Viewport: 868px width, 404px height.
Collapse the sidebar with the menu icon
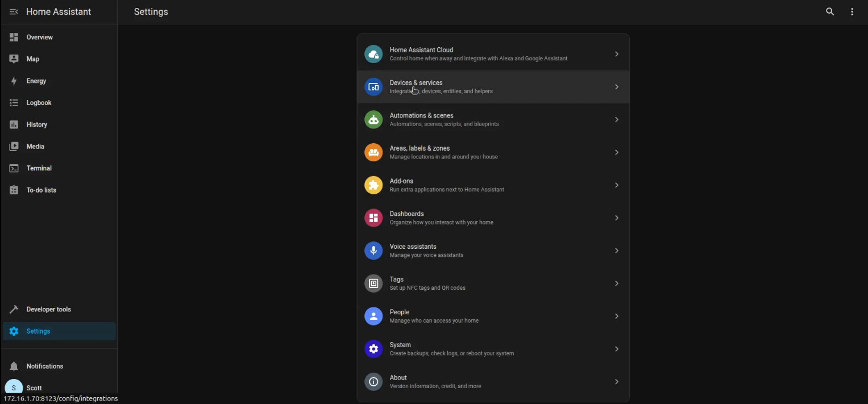tap(14, 12)
